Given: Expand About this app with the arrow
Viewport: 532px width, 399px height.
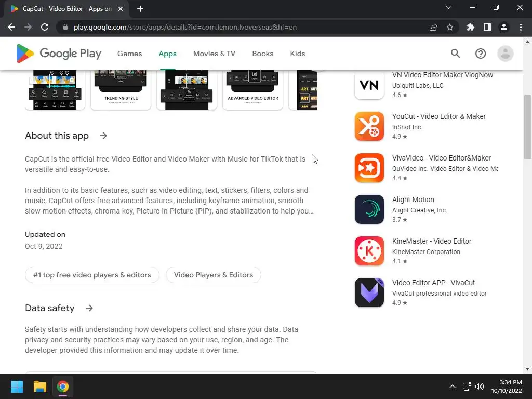Looking at the screenshot, I should point(103,136).
